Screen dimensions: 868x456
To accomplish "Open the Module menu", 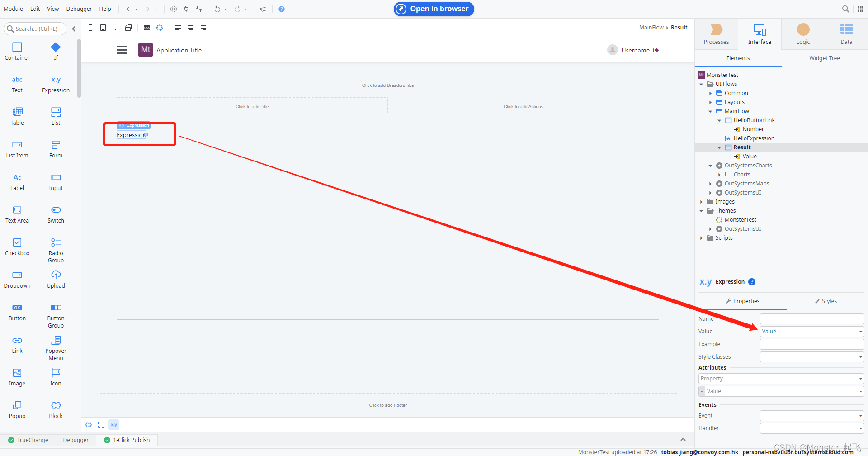I will (x=13, y=9).
